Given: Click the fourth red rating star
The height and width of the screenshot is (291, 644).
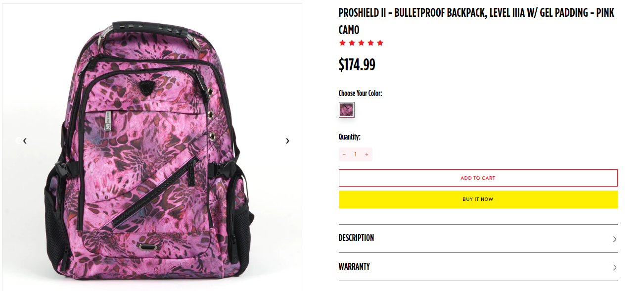Looking at the screenshot, I should [x=370, y=43].
